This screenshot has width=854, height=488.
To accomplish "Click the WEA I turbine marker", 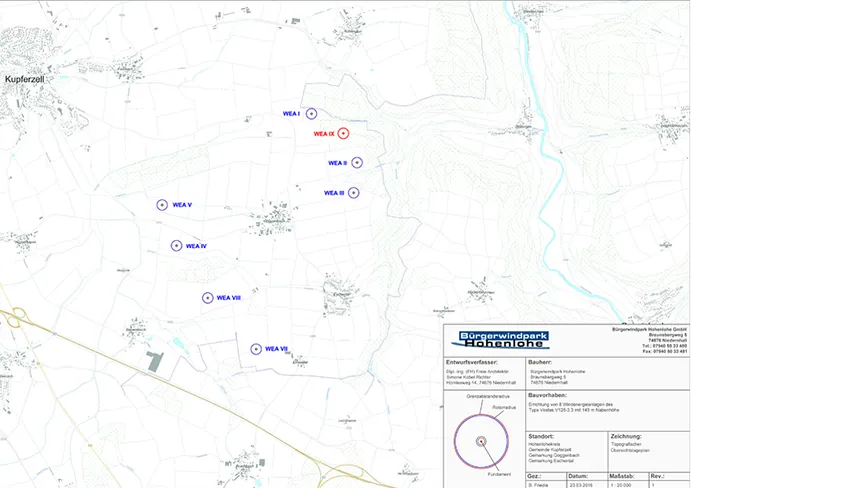I will pos(311,114).
